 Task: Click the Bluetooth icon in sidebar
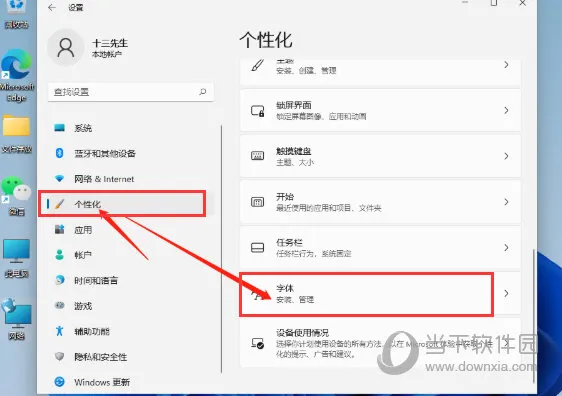click(59, 153)
